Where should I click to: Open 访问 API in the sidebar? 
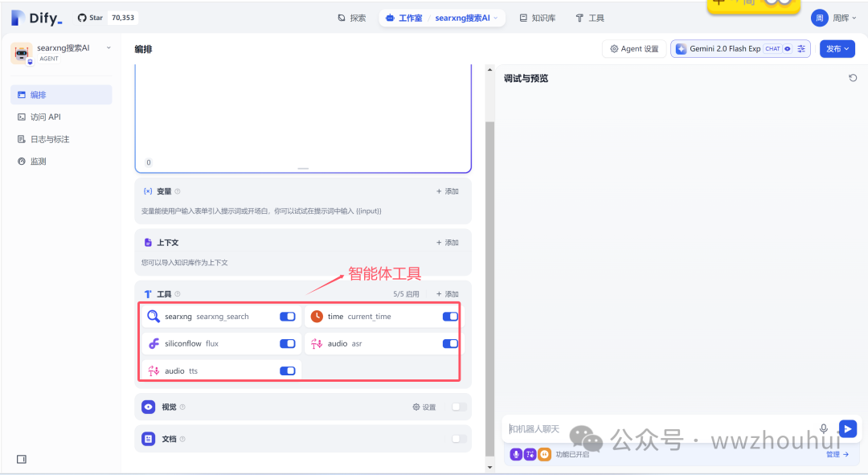[x=46, y=117]
